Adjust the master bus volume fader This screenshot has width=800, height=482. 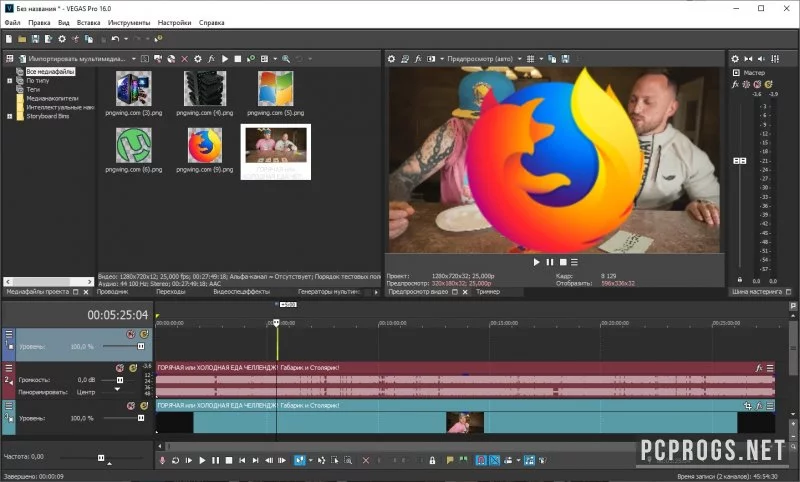point(740,161)
